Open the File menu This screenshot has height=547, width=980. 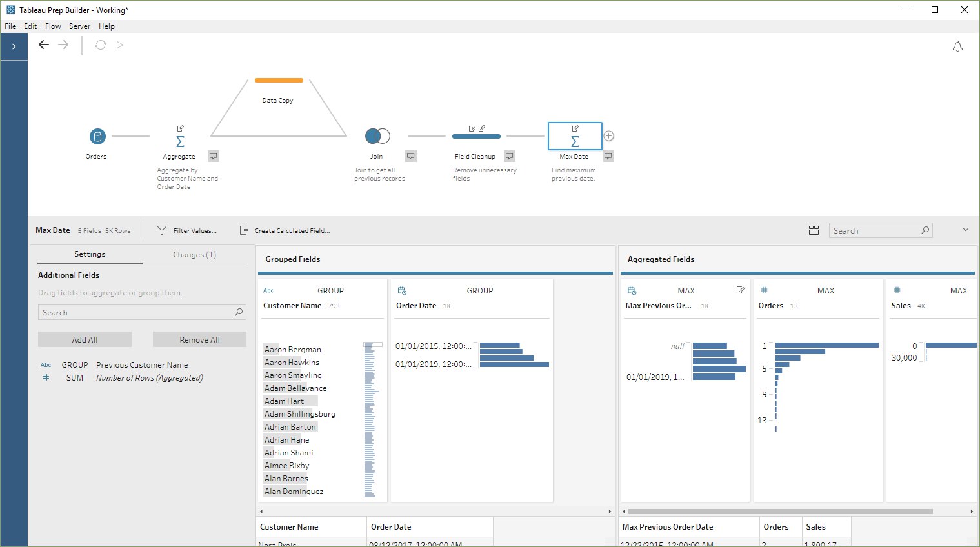(10, 26)
